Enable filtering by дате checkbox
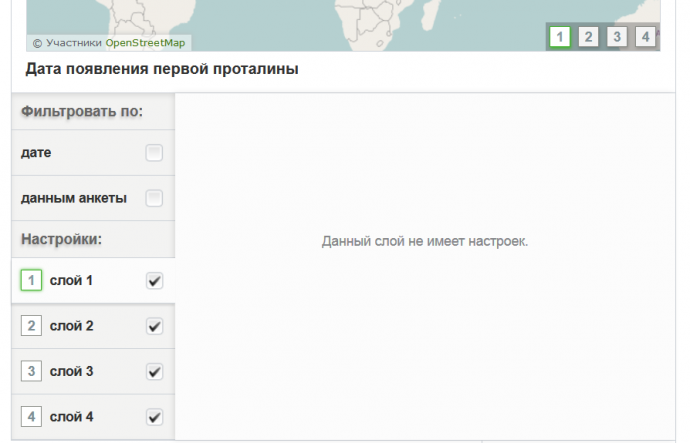 [154, 153]
